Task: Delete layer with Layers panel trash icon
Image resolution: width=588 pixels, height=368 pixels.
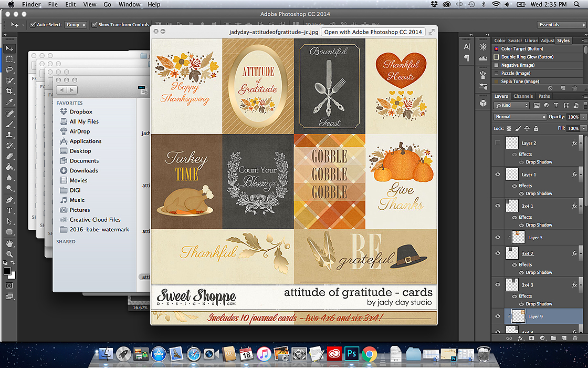Action: (575, 338)
